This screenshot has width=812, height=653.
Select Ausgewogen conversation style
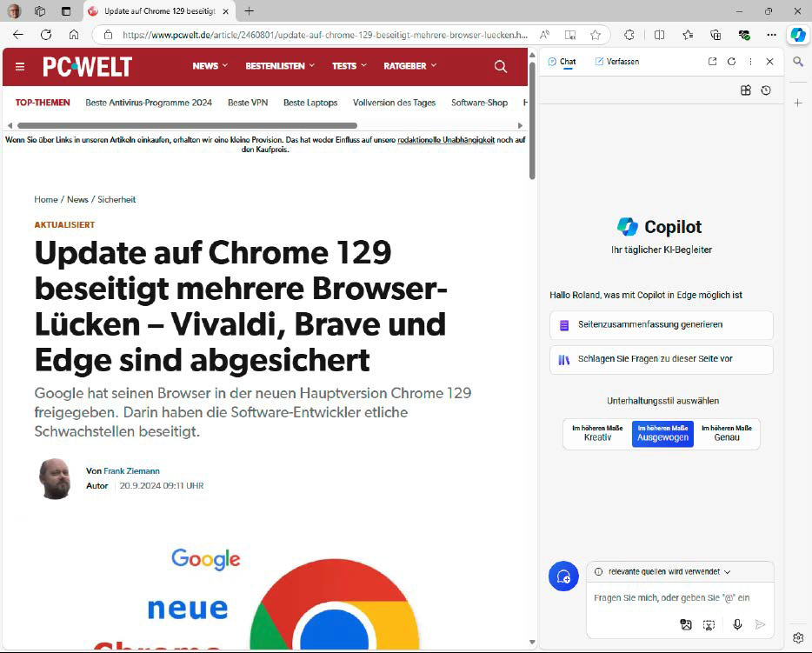coord(662,433)
